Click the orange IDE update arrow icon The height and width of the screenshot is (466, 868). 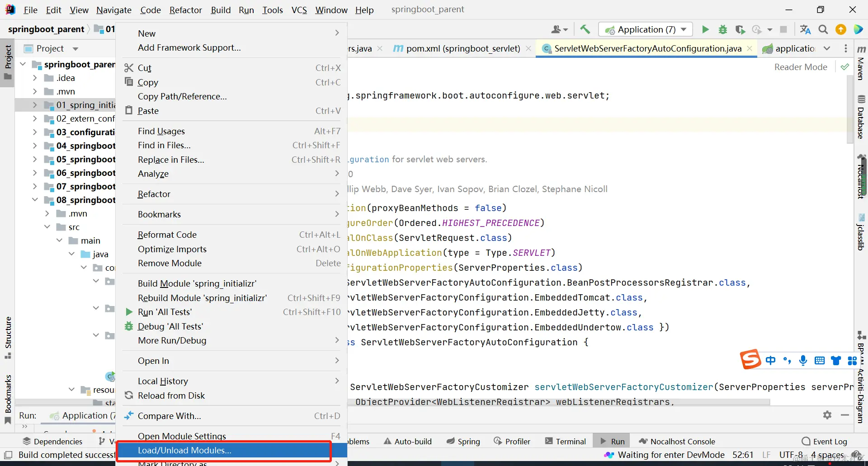point(841,29)
